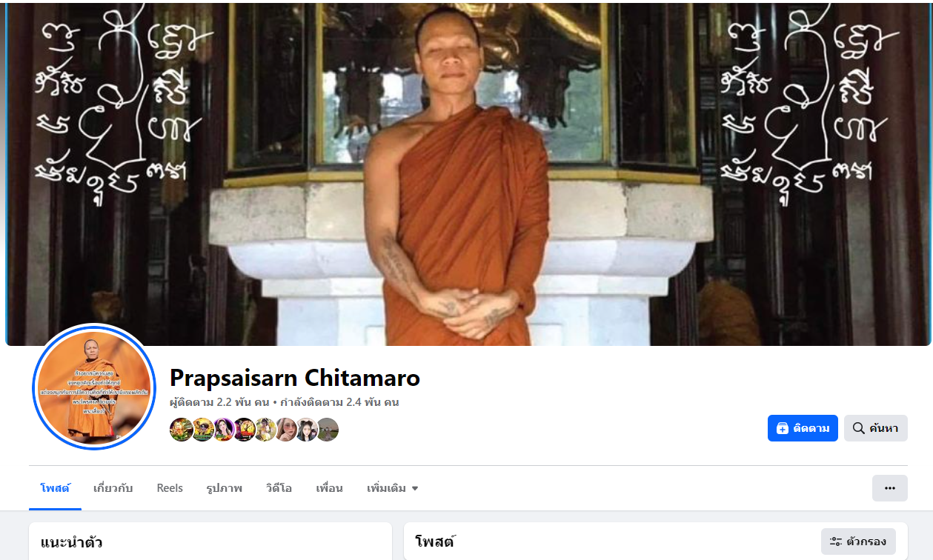Click the arrow beside เพิ่มเติม
Viewport: 933px width, 560px height.
pos(415,489)
